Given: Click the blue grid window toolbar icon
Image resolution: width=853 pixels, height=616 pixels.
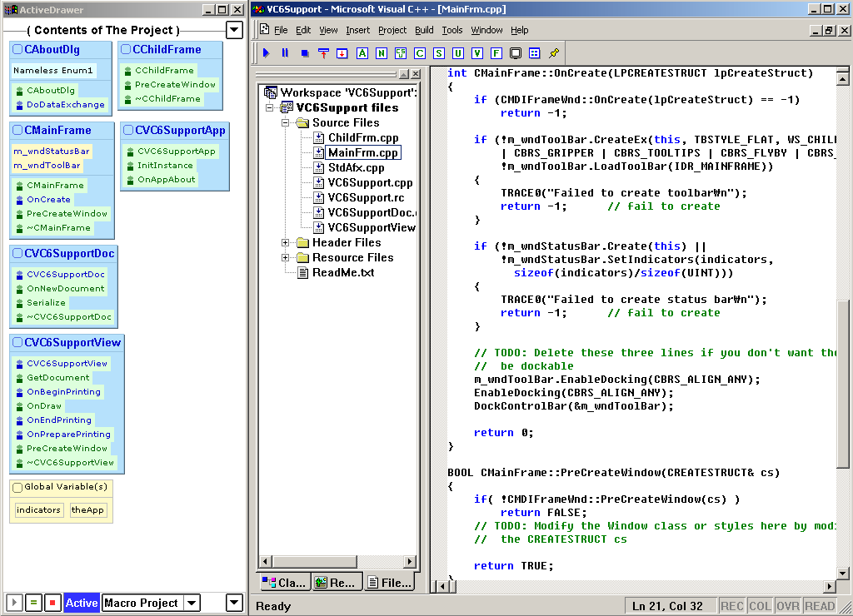Looking at the screenshot, I should click(535, 53).
